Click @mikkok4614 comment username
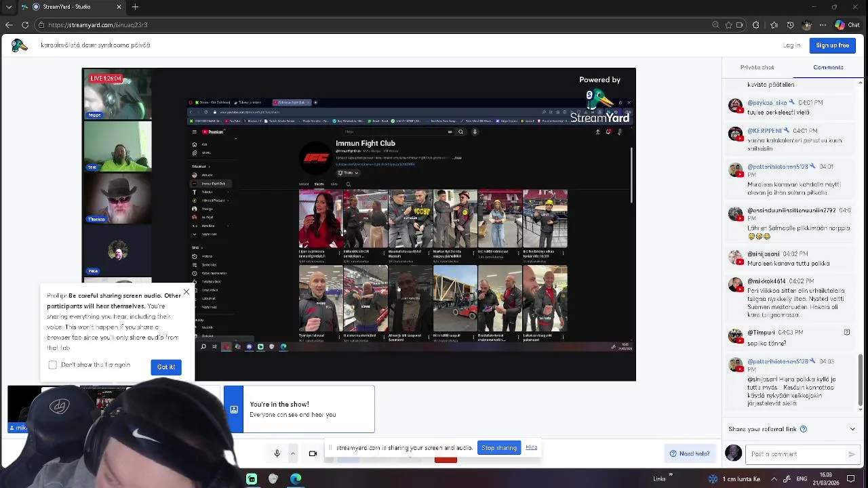 click(766, 281)
